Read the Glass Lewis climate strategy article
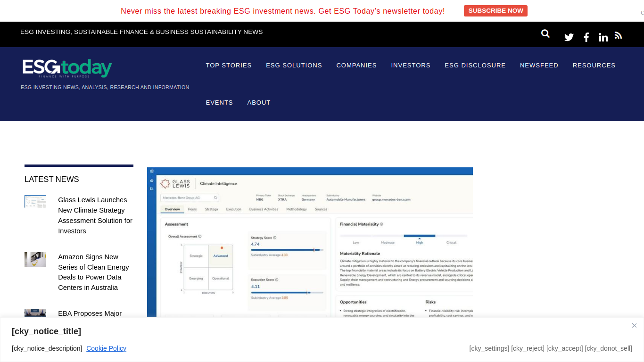 pyautogui.click(x=95, y=215)
